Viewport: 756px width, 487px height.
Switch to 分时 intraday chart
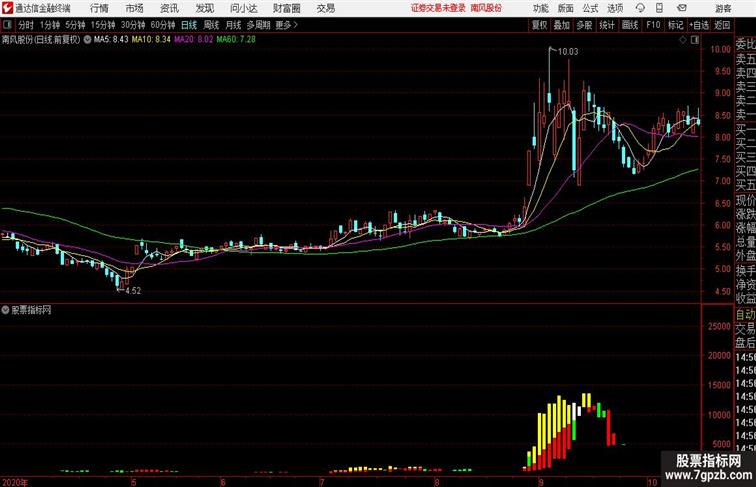click(26, 25)
